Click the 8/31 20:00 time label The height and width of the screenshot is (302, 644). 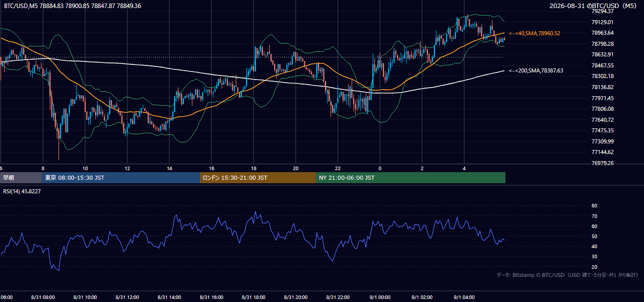pyautogui.click(x=296, y=297)
